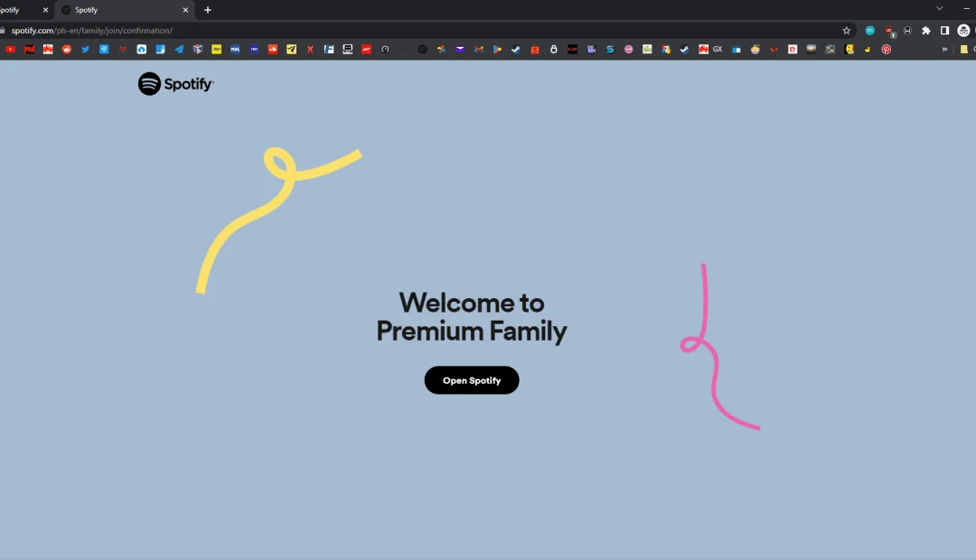Open the Incognito profile icon
The height and width of the screenshot is (560, 976).
click(963, 31)
